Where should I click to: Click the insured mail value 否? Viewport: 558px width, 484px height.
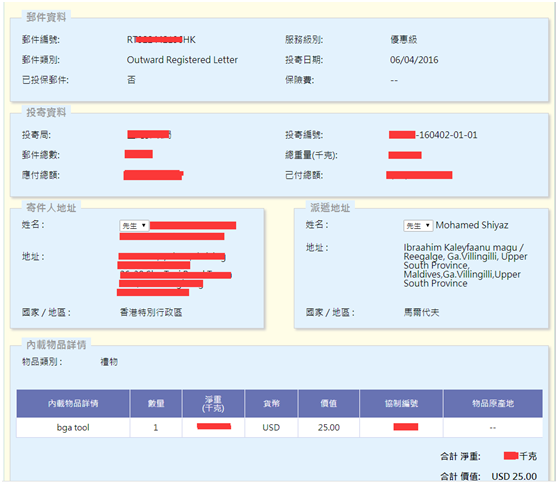[131, 80]
